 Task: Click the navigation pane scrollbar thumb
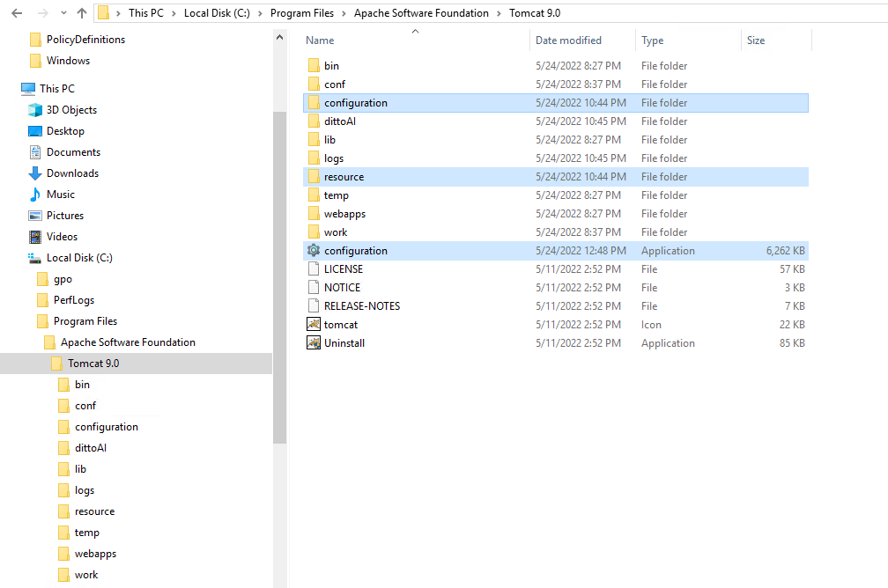tap(279, 277)
